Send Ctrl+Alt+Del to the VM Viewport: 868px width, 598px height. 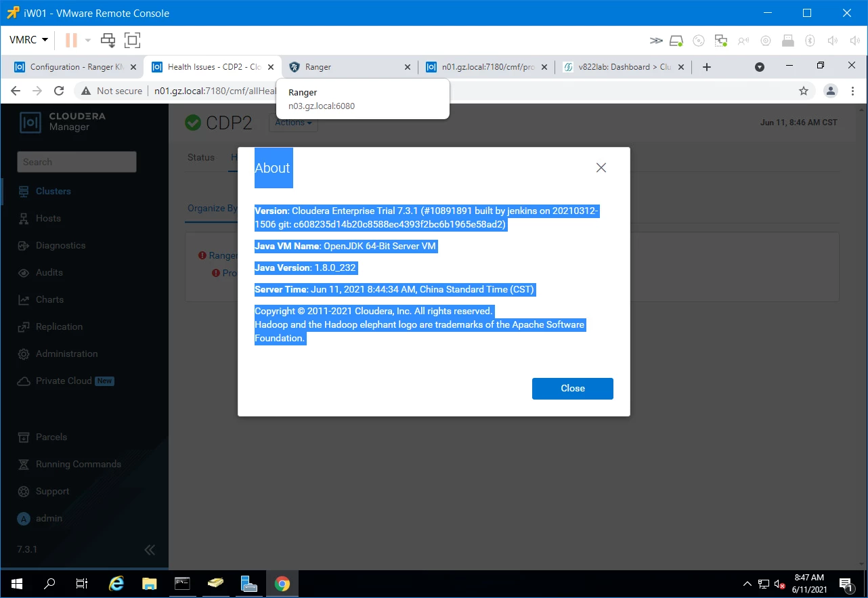point(108,40)
